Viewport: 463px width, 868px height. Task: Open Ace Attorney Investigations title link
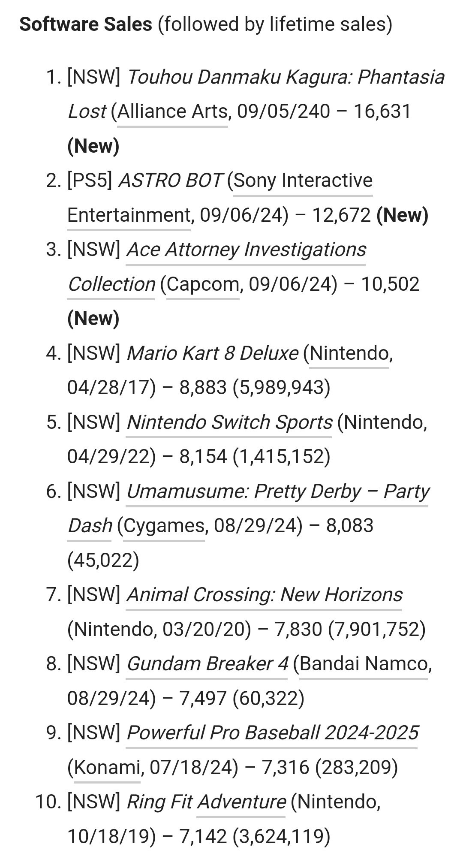click(246, 250)
